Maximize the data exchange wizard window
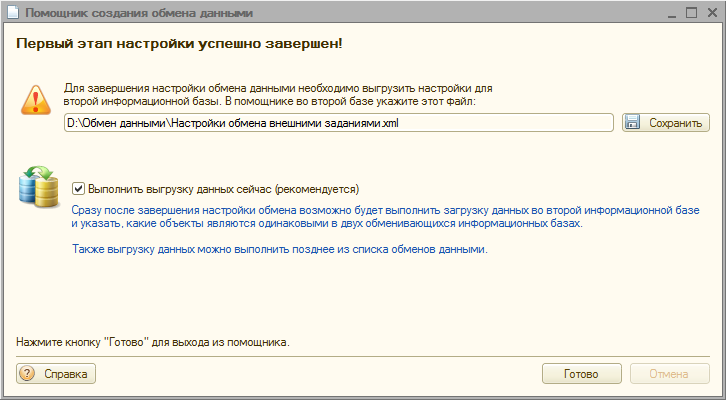 point(689,14)
